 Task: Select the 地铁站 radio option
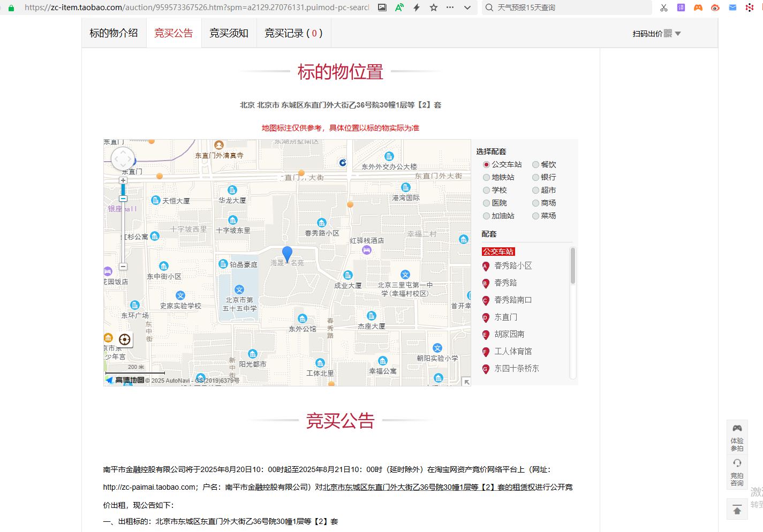[x=486, y=177]
